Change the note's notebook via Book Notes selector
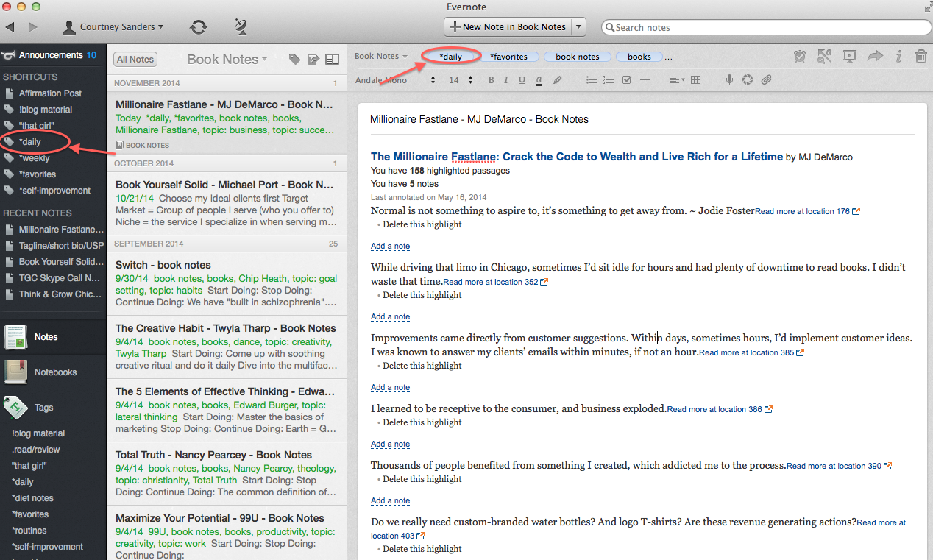Image resolution: width=933 pixels, height=560 pixels. pos(381,56)
